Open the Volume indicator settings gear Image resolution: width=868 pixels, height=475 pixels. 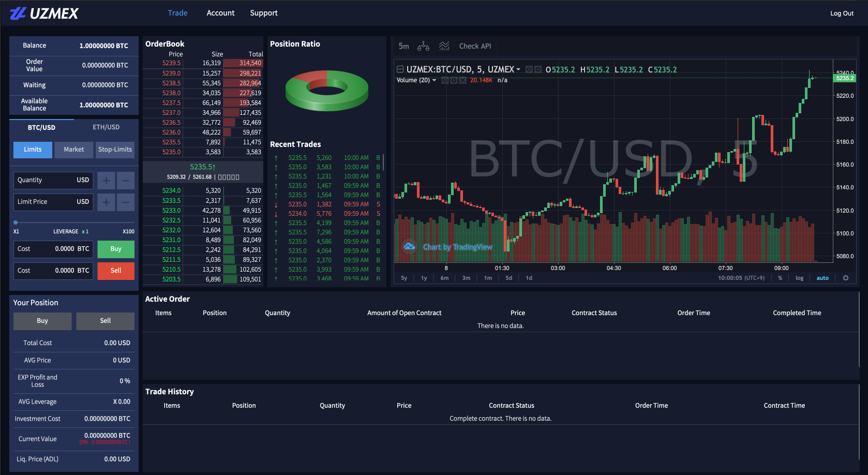(454, 81)
